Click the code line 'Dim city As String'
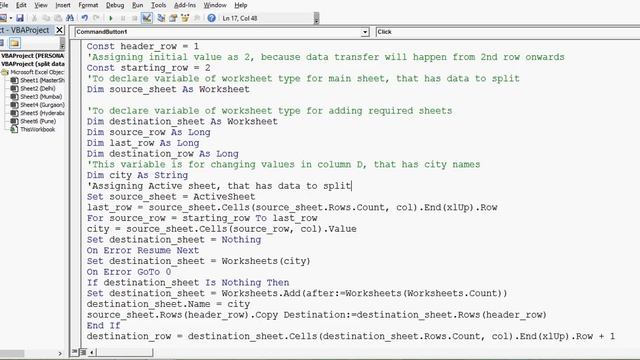Image resolution: width=640 pixels, height=360 pixels. pos(137,175)
